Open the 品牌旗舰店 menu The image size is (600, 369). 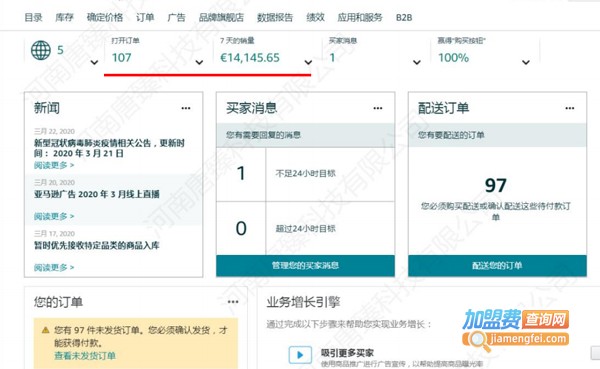pyautogui.click(x=221, y=17)
